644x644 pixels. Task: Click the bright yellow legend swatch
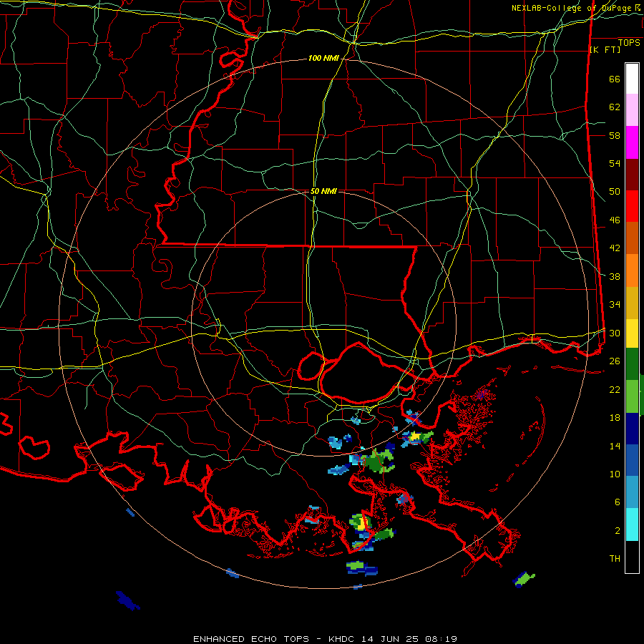pos(632,333)
